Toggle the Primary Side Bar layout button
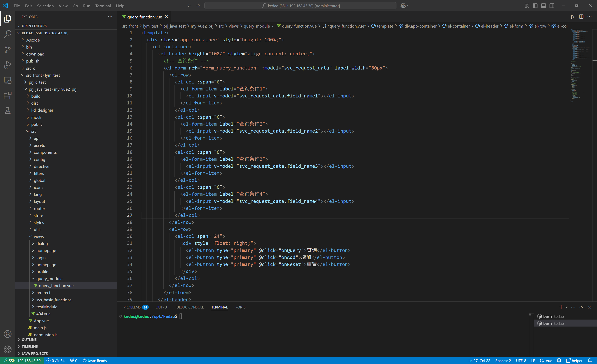This screenshot has width=597, height=364. point(535,6)
